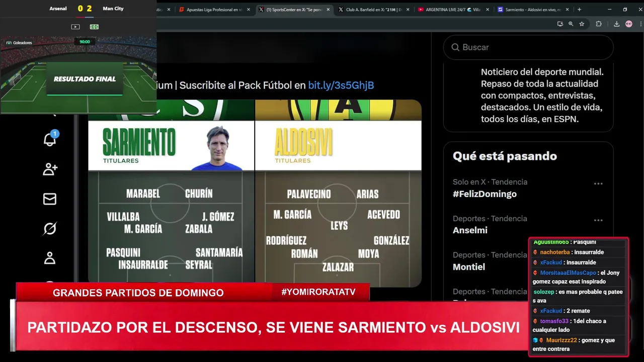Click the "Qué está pasando" heading

click(x=505, y=156)
